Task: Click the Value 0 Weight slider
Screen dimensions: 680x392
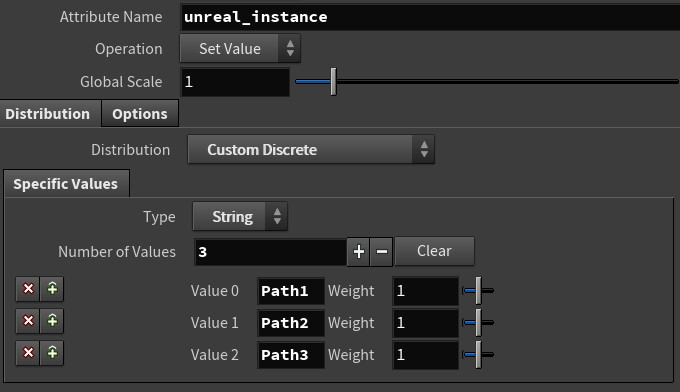Action: [x=478, y=291]
